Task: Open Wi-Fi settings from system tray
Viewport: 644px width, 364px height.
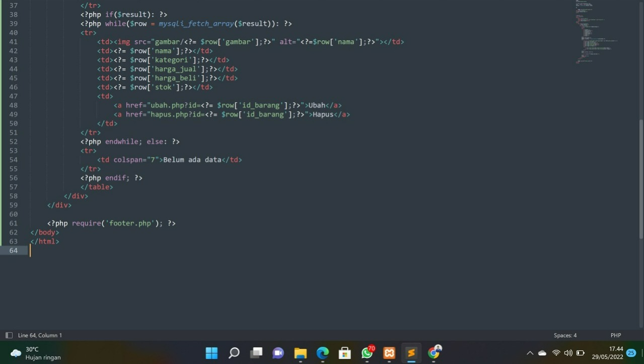Action: tap(555, 353)
